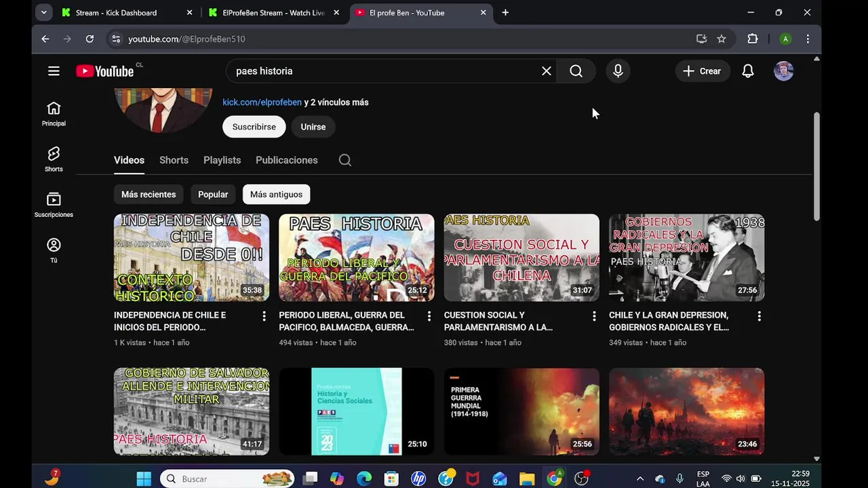Search within the channel using the magnifier icon
The image size is (868, 488).
[x=345, y=160]
